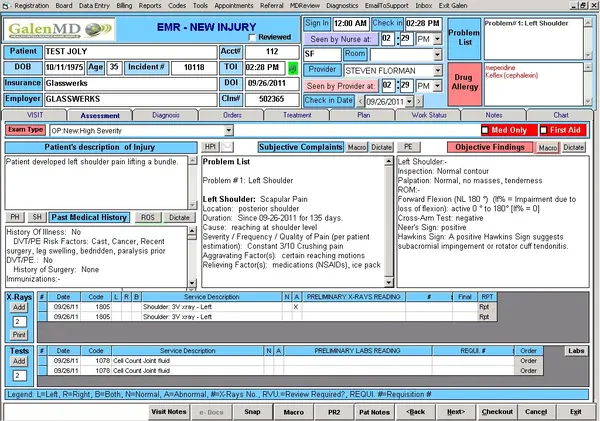Click the ROS button
The width and height of the screenshot is (600, 421).
148,217
